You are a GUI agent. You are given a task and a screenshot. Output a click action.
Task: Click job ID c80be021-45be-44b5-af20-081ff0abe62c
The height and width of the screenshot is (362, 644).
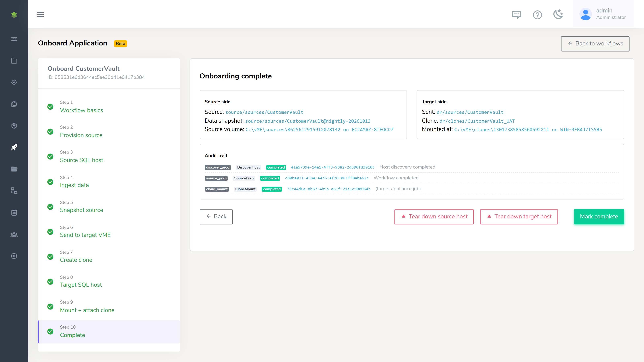click(x=327, y=178)
